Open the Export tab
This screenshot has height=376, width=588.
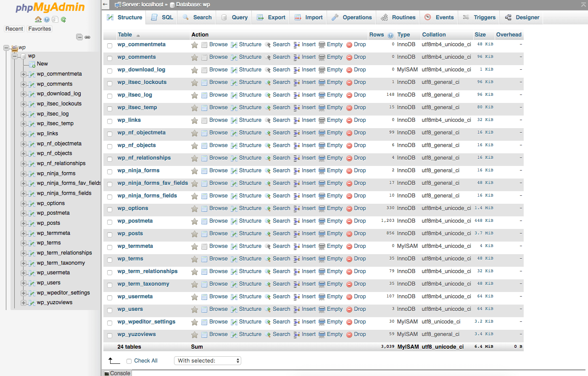click(271, 17)
